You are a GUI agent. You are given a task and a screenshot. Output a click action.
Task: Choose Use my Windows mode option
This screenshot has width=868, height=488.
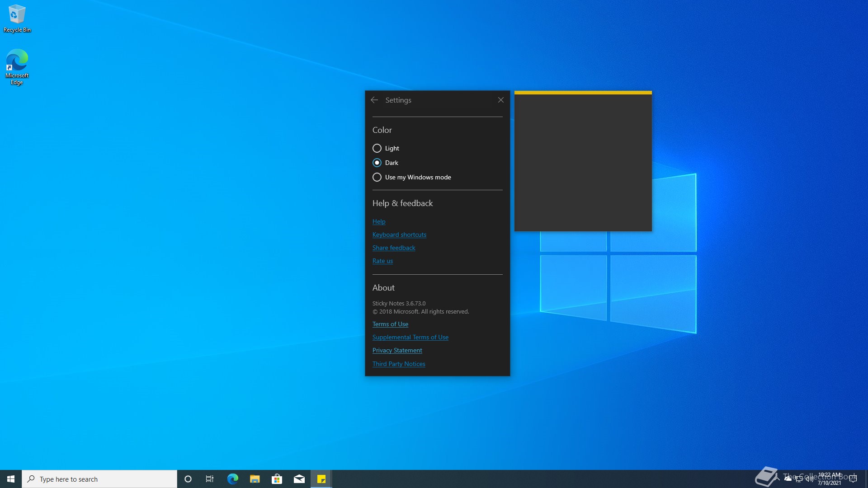point(411,177)
